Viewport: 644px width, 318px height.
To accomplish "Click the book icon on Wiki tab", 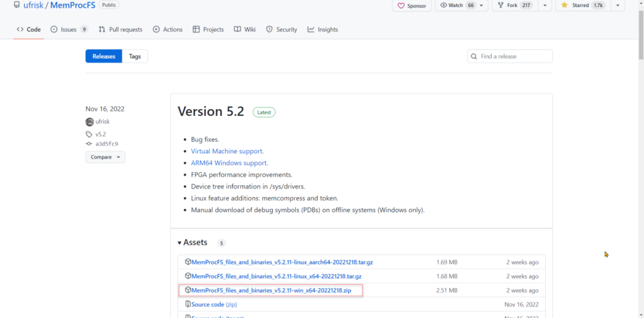I will pos(237,30).
